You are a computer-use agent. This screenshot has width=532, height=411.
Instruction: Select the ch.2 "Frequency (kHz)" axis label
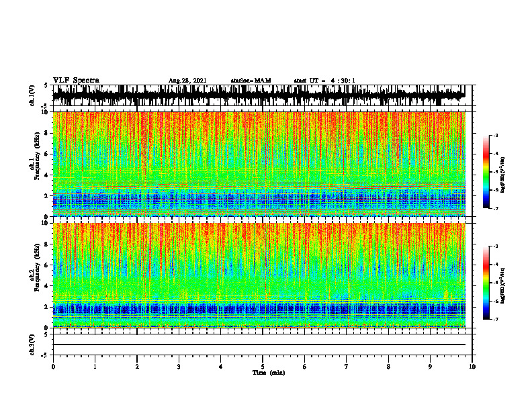[37, 267]
